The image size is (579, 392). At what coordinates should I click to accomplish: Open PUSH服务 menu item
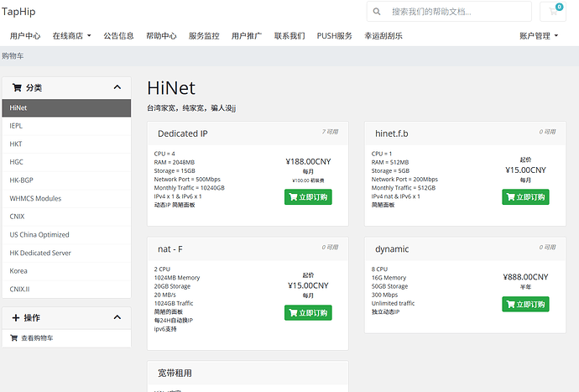click(x=335, y=36)
